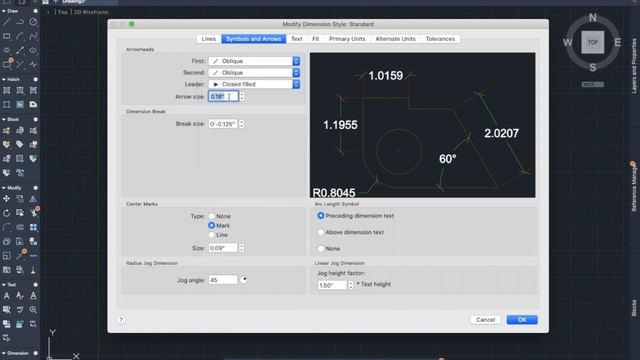Select the Copy tool in Modify panel
Screen dimensions: 640x360
[20, 199]
